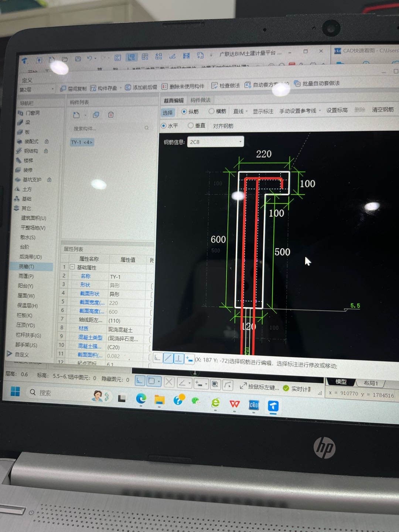This screenshot has height=532, width=399.
Task: Open Microsoft Edge from the taskbar
Action: click(141, 399)
